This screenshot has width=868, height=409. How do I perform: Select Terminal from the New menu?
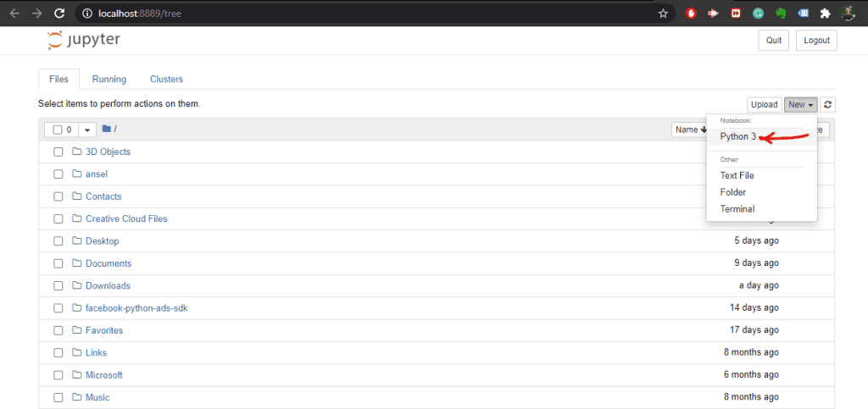coord(737,209)
